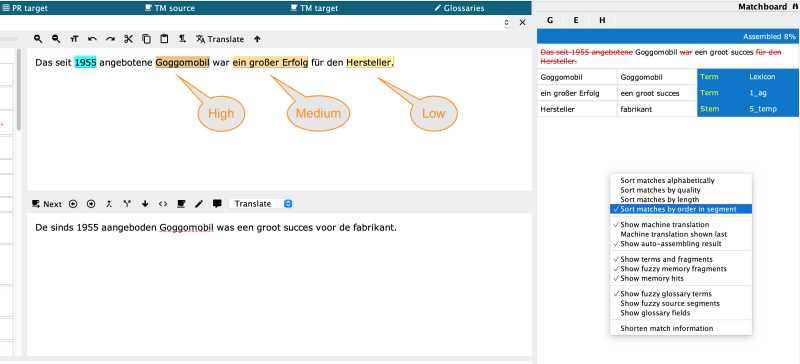The width and height of the screenshot is (800, 364).
Task: Click the up arrow in source toolbar
Action: (257, 39)
